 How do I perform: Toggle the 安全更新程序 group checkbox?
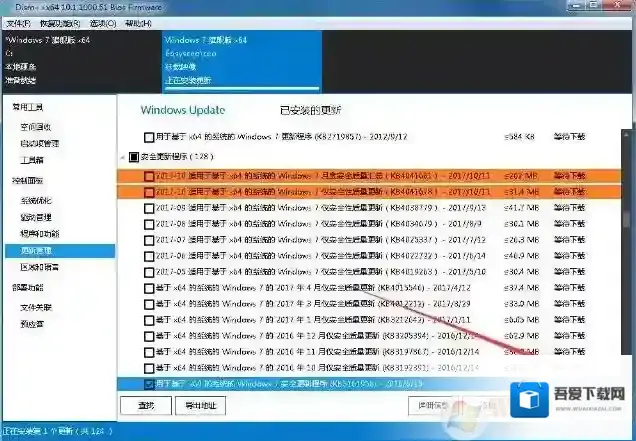point(133,157)
